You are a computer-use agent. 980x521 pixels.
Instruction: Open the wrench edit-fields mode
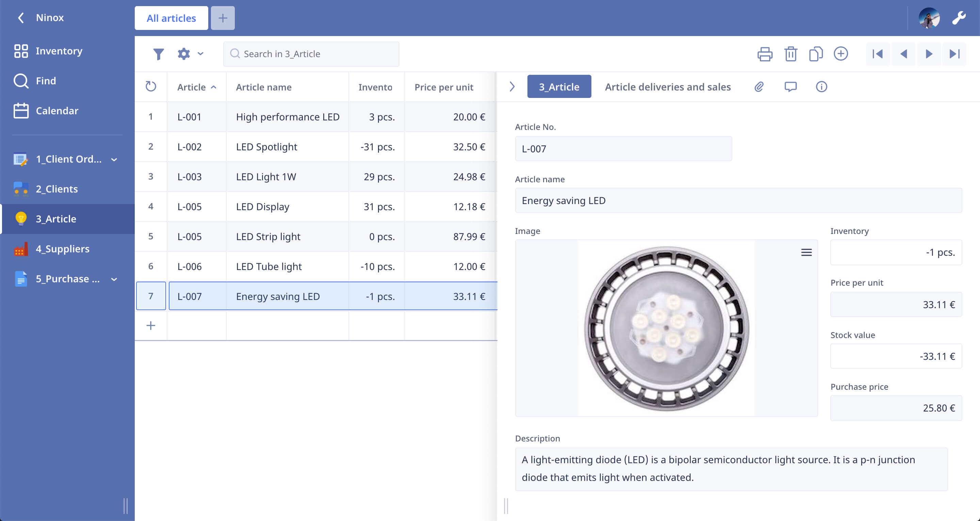pyautogui.click(x=959, y=18)
